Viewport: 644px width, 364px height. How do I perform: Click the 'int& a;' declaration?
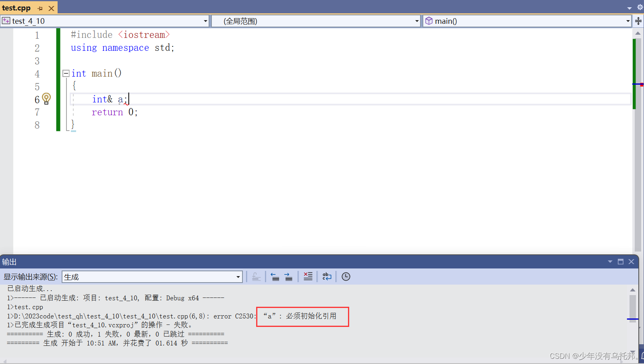tap(110, 99)
